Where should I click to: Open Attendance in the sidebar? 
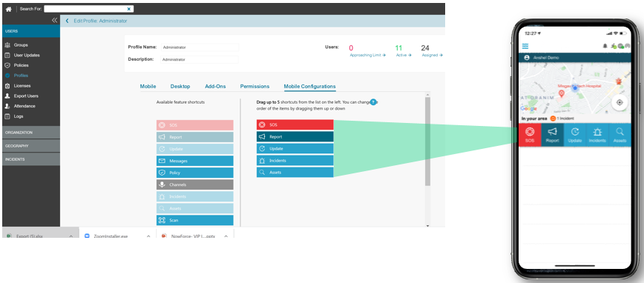pos(24,106)
